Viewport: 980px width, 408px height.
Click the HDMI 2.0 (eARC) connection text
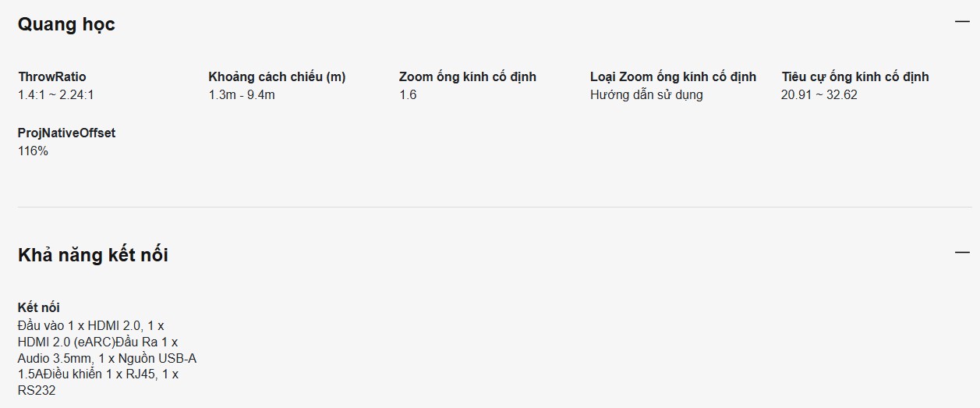(66, 342)
